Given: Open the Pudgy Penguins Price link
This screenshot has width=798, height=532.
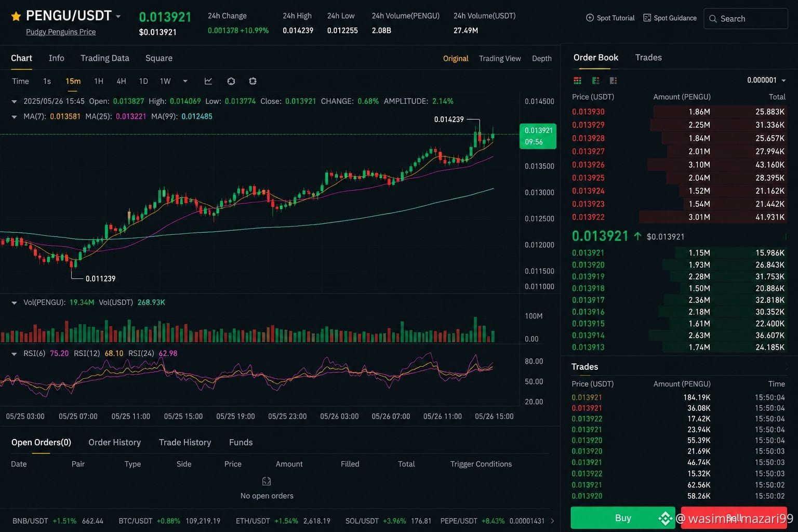Looking at the screenshot, I should tap(61, 32).
